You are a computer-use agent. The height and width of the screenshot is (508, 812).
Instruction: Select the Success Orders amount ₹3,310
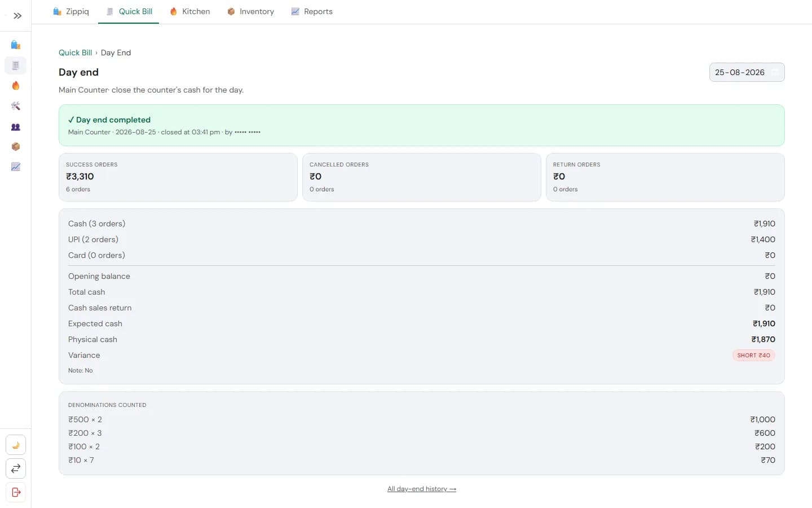(x=80, y=176)
